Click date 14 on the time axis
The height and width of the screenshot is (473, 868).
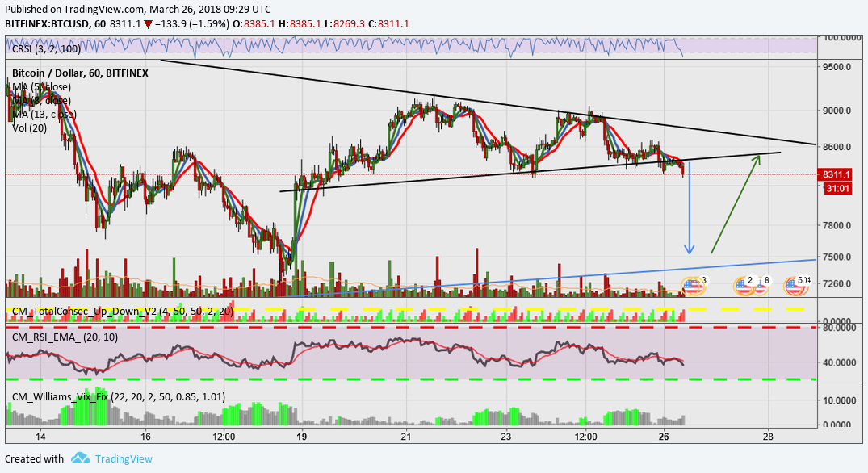pos(40,437)
